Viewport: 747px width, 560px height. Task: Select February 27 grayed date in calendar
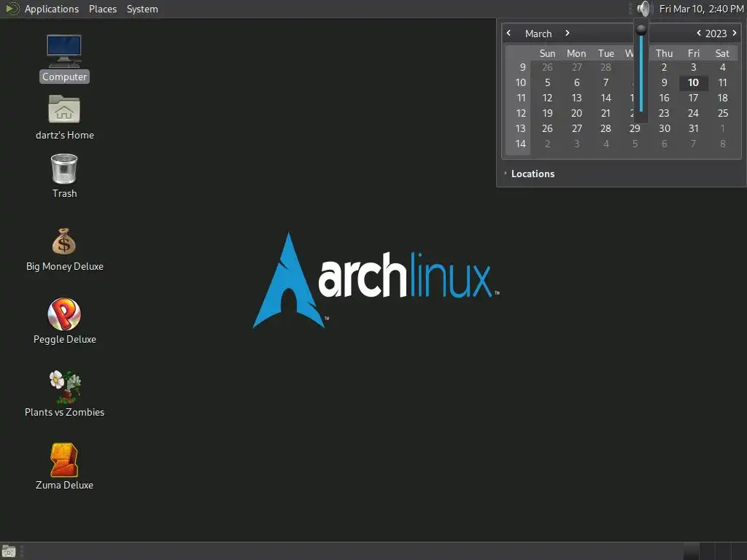pos(576,67)
